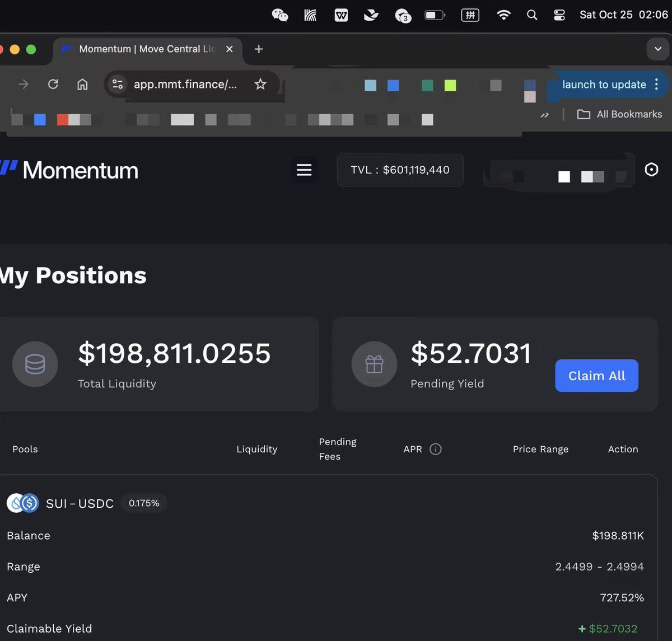
Task: Click the APR info icon
Action: point(436,449)
